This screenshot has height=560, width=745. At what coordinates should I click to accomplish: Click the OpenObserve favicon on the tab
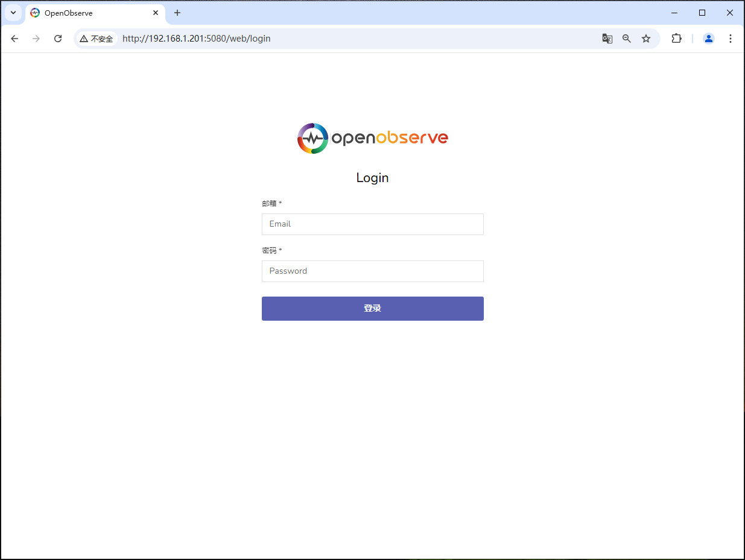[35, 13]
